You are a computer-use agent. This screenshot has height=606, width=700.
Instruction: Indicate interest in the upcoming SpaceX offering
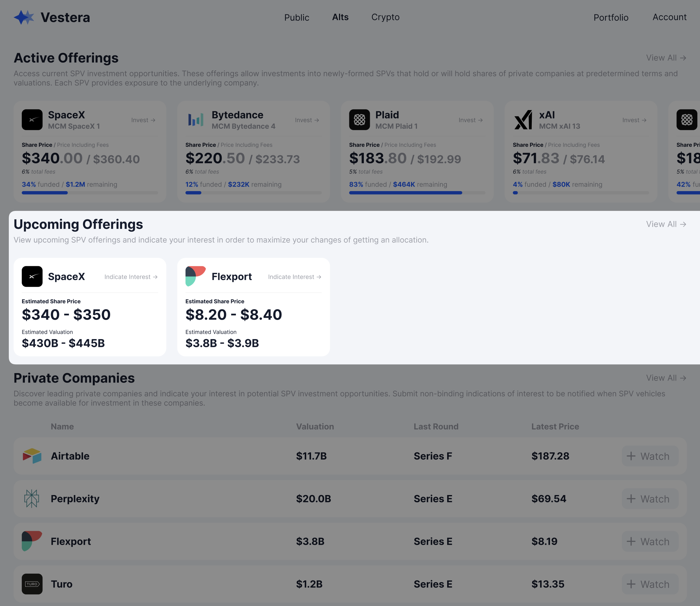click(x=131, y=277)
